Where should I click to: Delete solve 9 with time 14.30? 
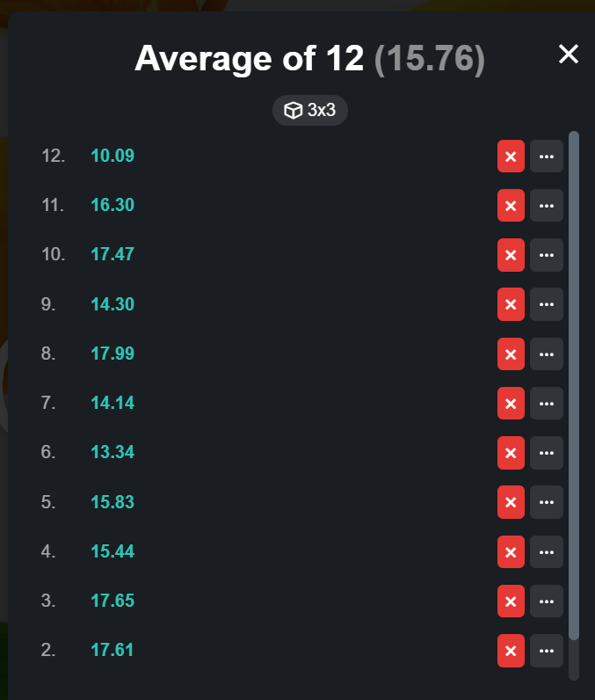pos(511,304)
